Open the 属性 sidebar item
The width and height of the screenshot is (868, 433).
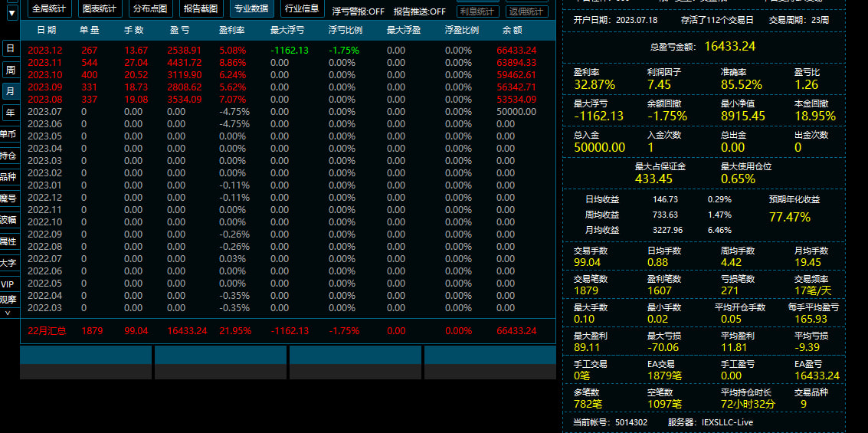coord(8,241)
